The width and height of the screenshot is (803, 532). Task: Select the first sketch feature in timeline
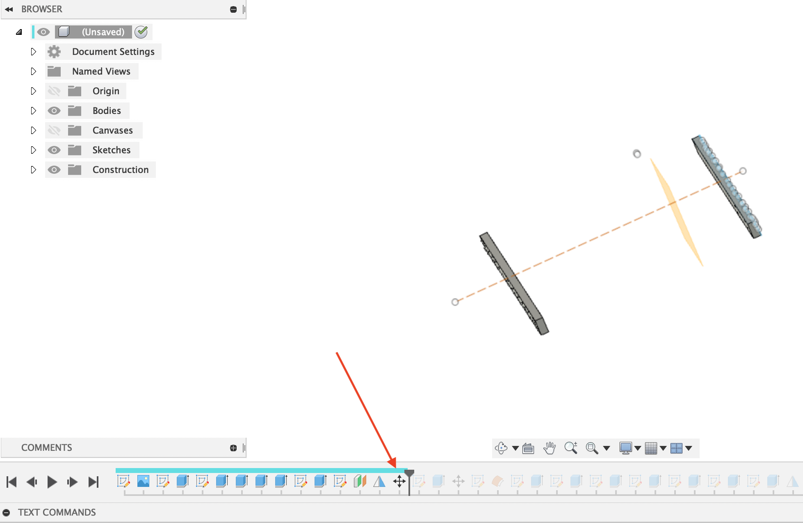click(123, 481)
